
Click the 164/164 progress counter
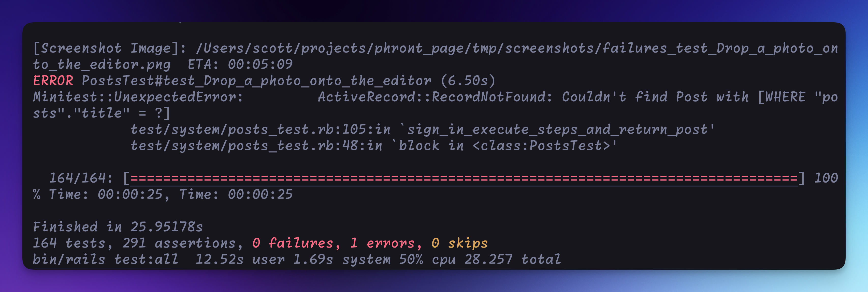pos(81,178)
